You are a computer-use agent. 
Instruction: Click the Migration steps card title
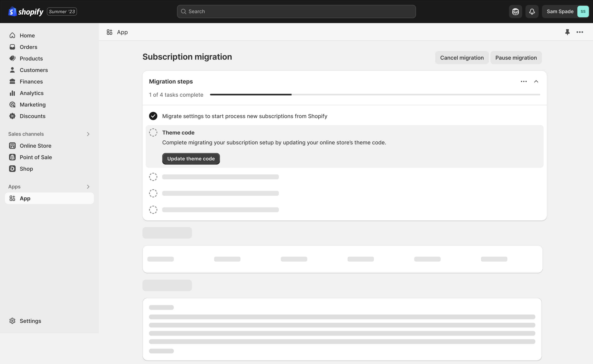[x=171, y=82]
